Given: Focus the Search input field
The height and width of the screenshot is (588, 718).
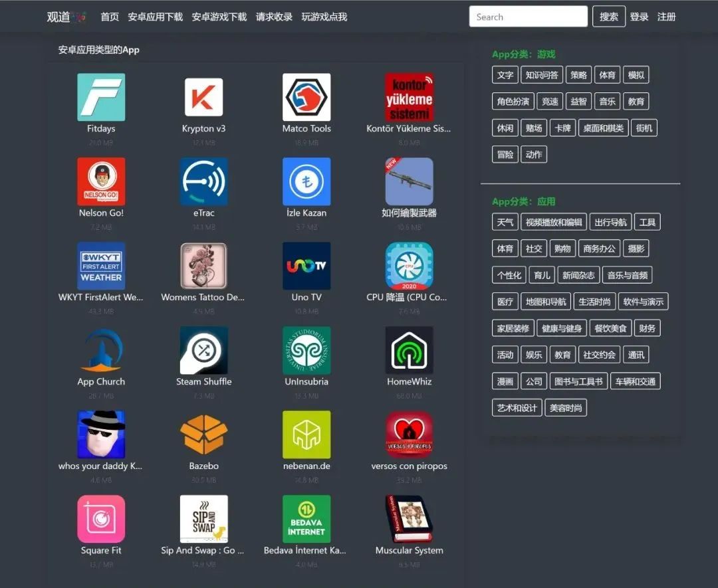Looking at the screenshot, I should click(x=528, y=17).
